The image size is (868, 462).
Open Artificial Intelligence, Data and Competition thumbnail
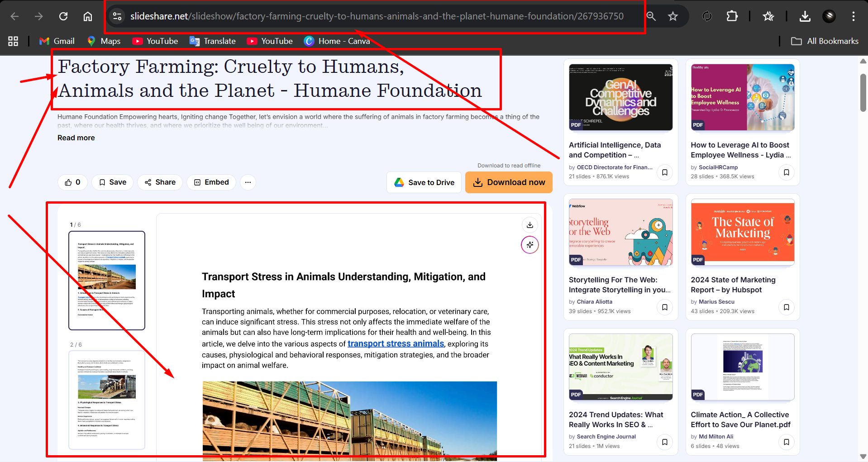[x=621, y=97]
